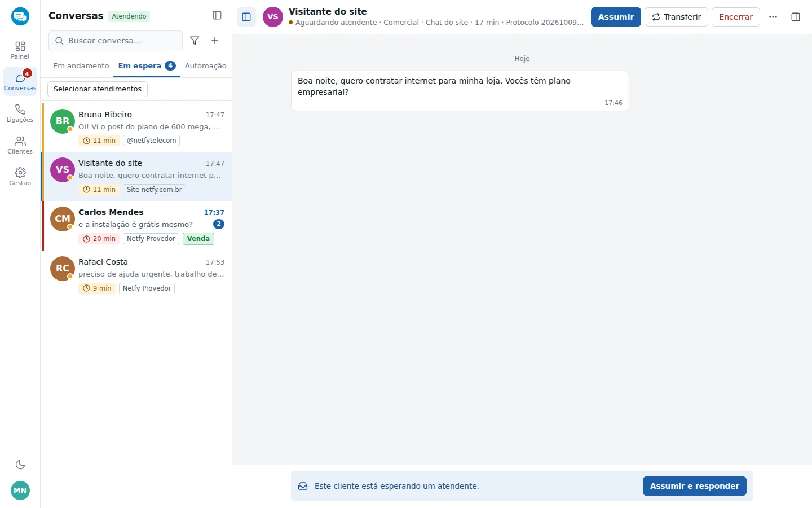This screenshot has height=508, width=812.
Task: Click the Venda tag on Carlos Mendes
Action: [x=198, y=239]
